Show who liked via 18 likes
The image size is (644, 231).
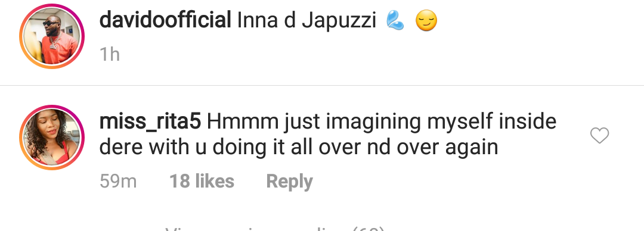point(202,182)
